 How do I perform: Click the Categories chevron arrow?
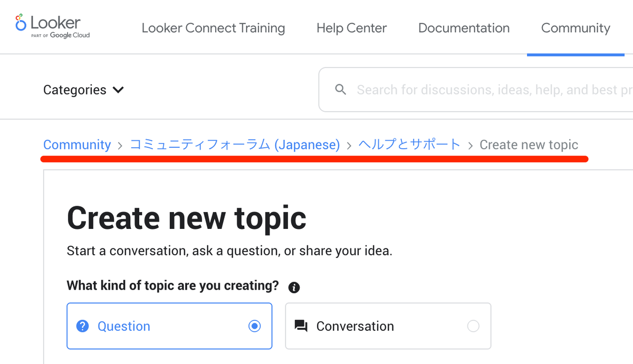coord(119,90)
